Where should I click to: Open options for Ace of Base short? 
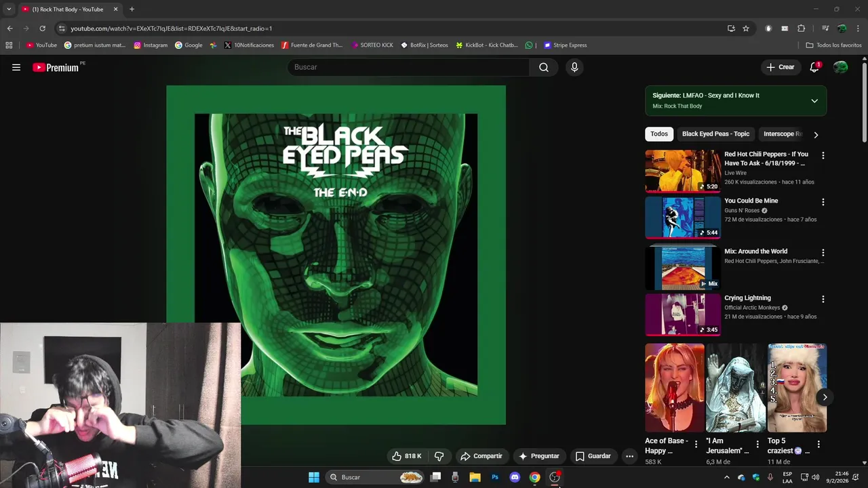(x=696, y=445)
